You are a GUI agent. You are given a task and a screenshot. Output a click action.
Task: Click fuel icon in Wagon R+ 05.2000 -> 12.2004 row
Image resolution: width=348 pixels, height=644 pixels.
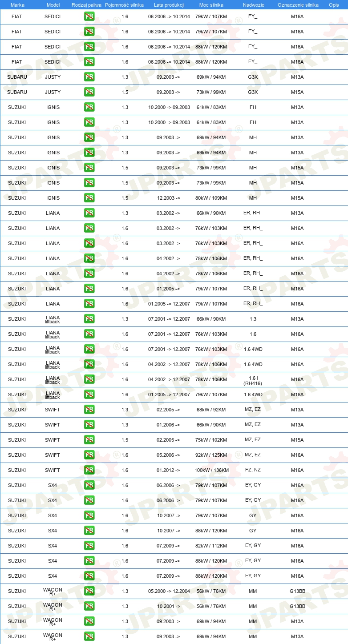(x=89, y=591)
